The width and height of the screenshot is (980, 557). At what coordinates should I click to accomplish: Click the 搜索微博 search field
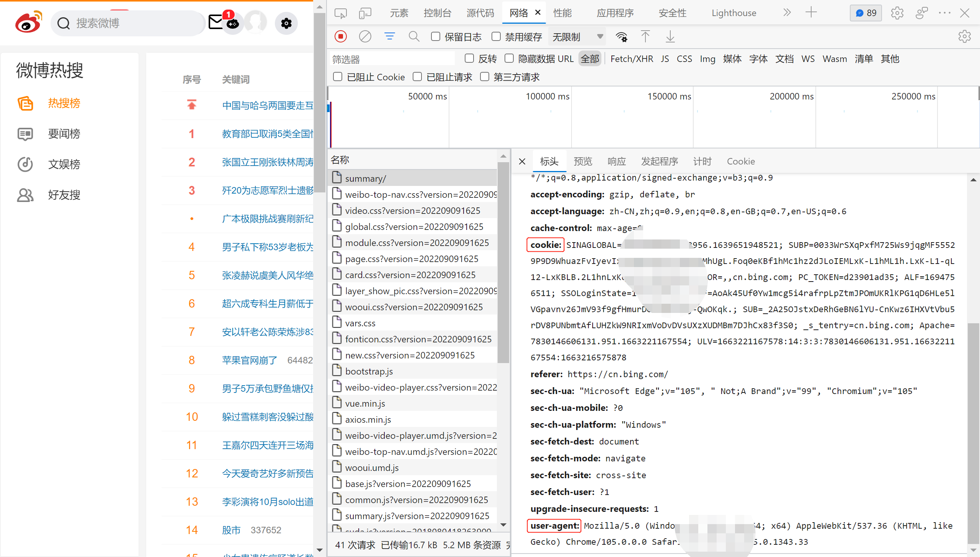tap(128, 23)
